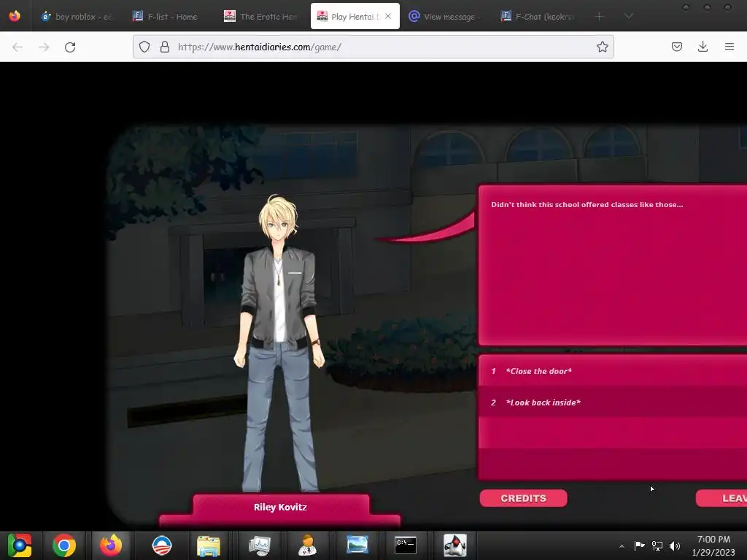Expand the list-all-tabs chevron
The height and width of the screenshot is (560, 747).
629,16
